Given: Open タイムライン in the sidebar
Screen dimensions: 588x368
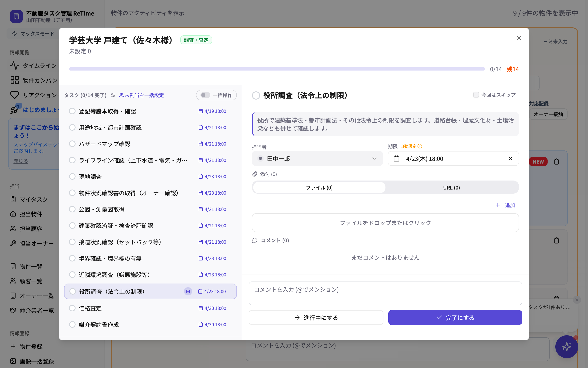Looking at the screenshot, I should point(33,65).
